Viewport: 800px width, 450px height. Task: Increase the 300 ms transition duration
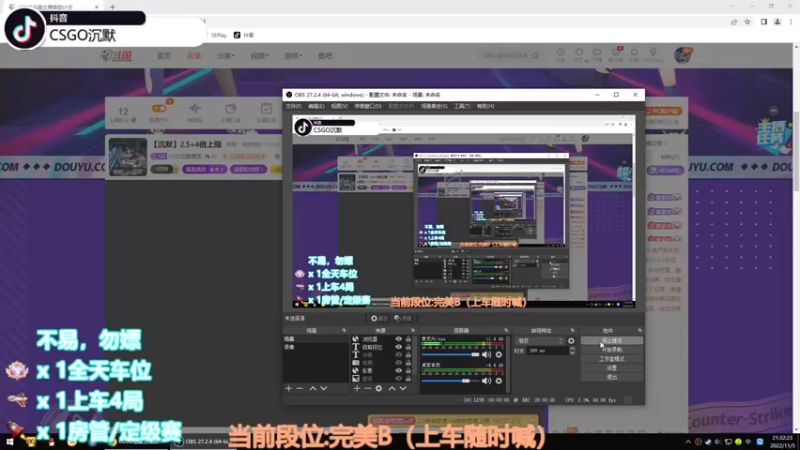point(572,349)
